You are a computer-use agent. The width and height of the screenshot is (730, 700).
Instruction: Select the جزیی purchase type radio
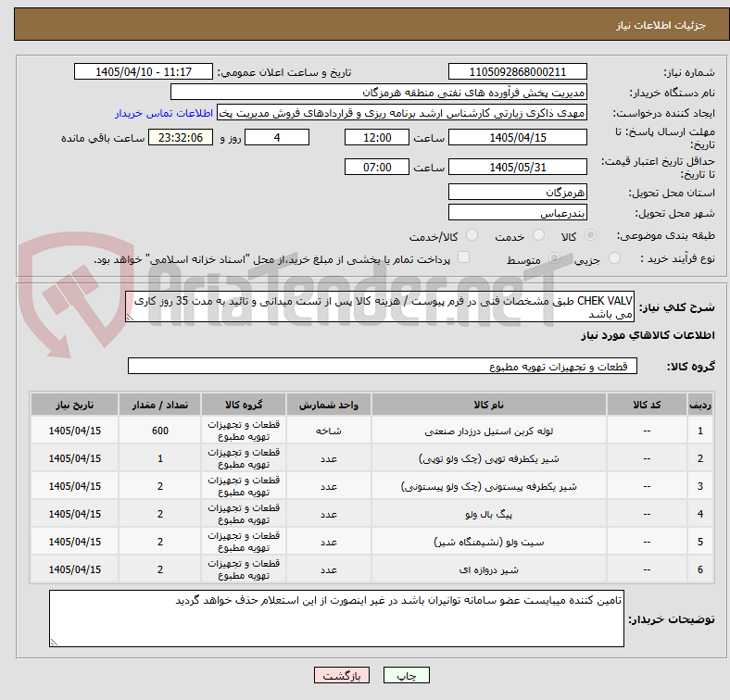click(x=614, y=257)
